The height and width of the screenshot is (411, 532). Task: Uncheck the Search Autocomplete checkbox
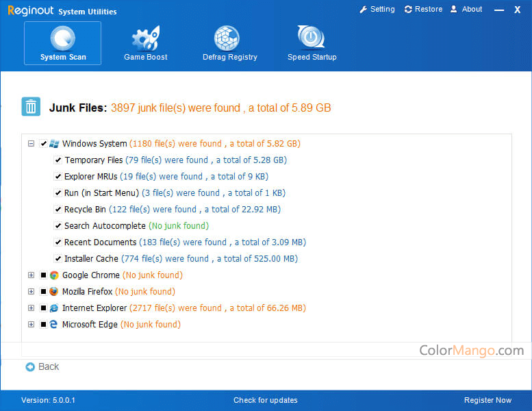(58, 225)
